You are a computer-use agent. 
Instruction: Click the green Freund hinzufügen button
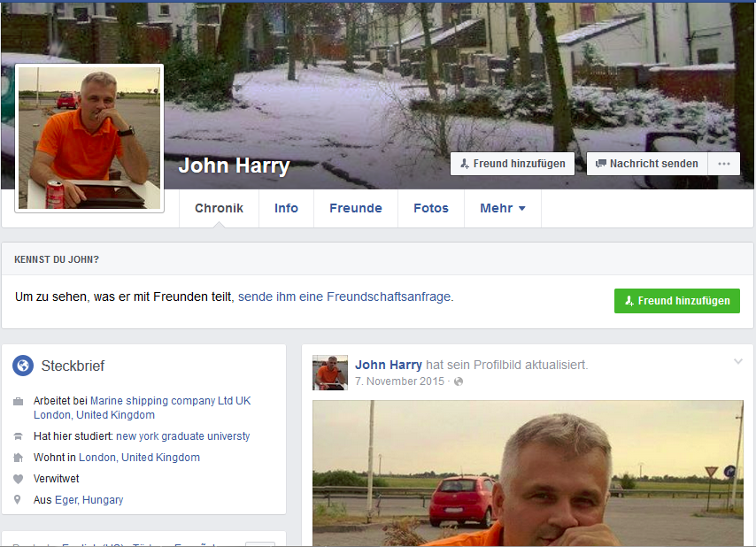tap(677, 301)
